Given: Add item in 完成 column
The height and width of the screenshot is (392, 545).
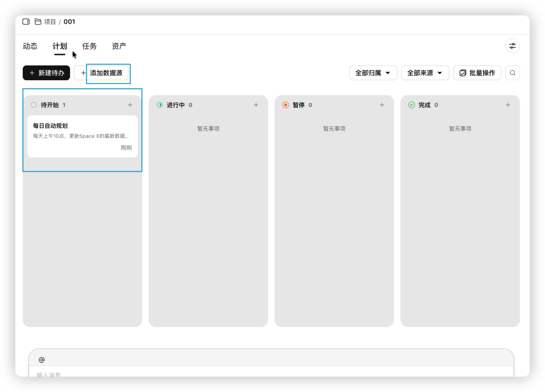Looking at the screenshot, I should coord(508,105).
